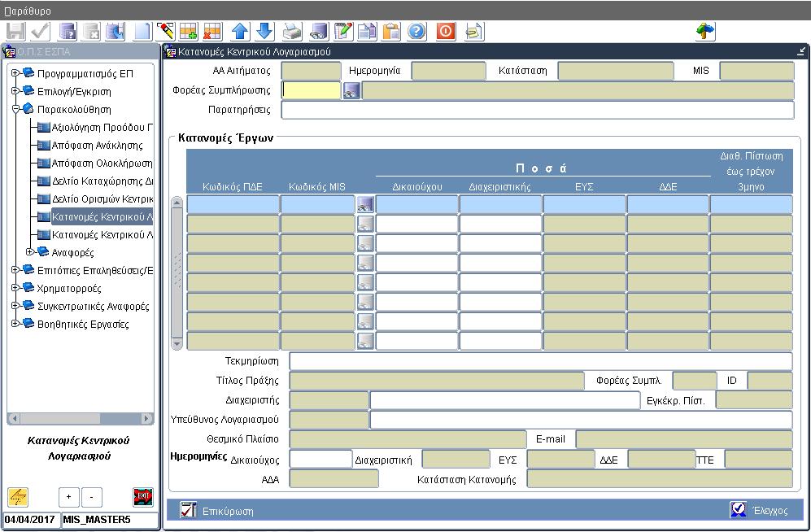Click the red EXIT icon in sidebar
The image size is (811, 532).
pyautogui.click(x=142, y=497)
